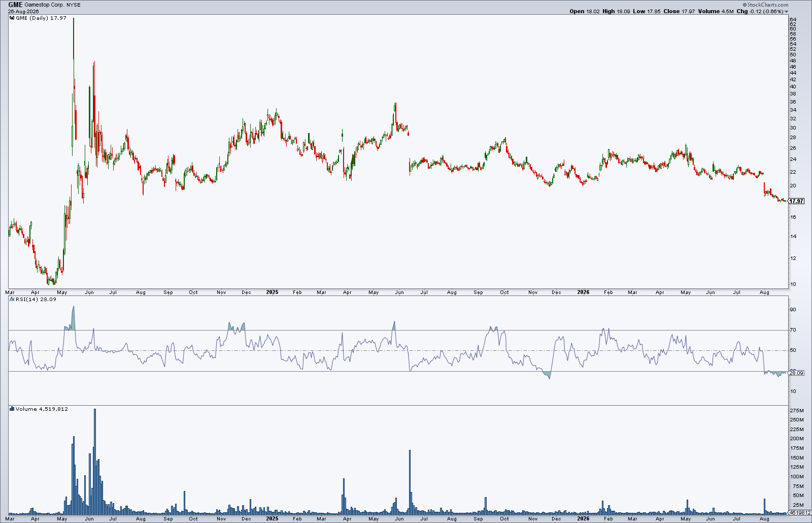This screenshot has width=812, height=523.
Task: Click the 17.97 last-price tag on price axis
Action: 796,201
